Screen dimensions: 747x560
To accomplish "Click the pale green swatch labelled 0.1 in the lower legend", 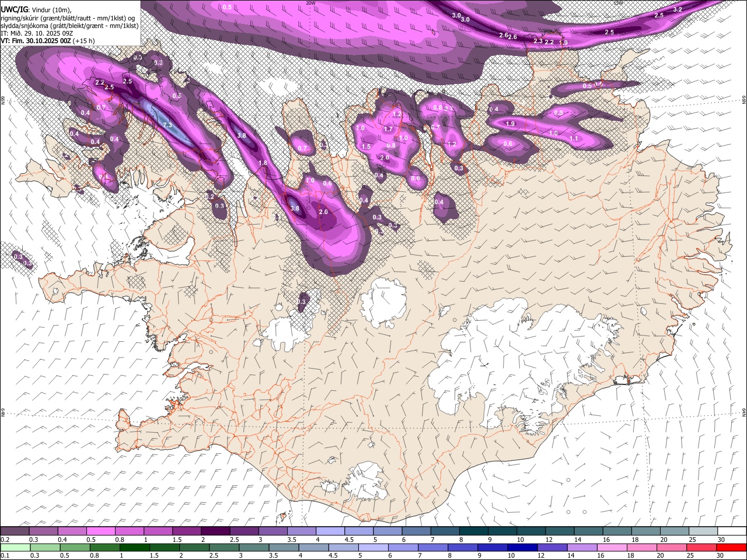I will 15,548.
